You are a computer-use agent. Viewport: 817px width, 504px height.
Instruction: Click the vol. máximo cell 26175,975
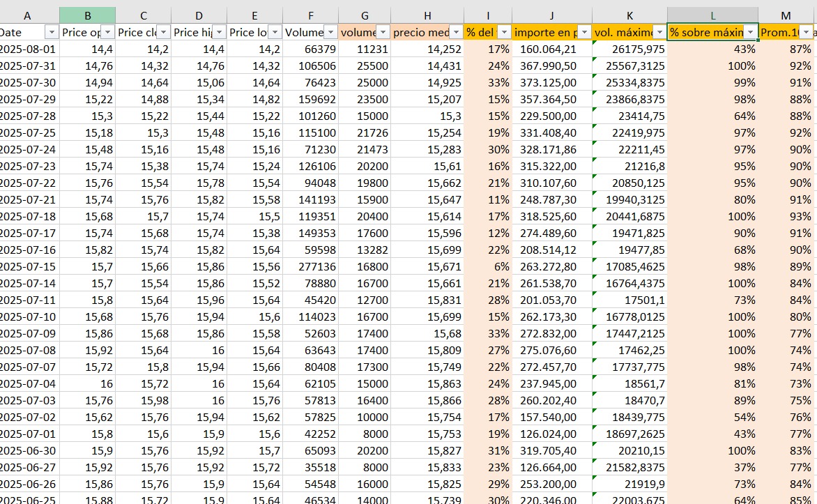629,49
